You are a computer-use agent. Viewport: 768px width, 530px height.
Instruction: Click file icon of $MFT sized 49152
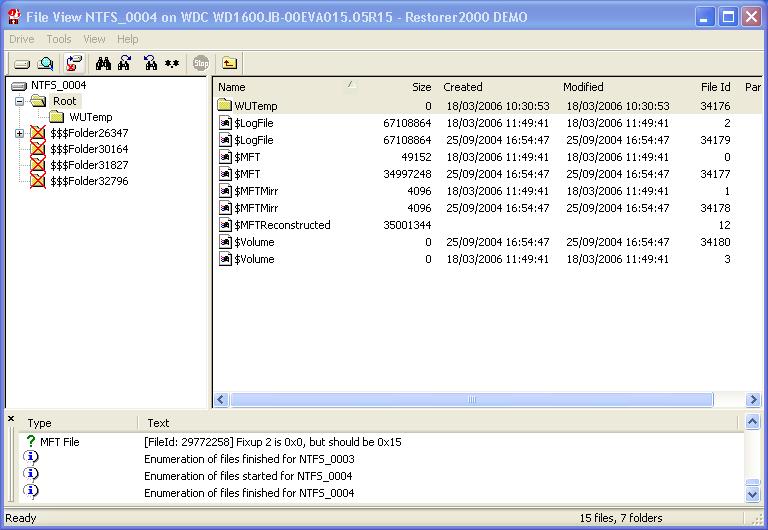225,157
